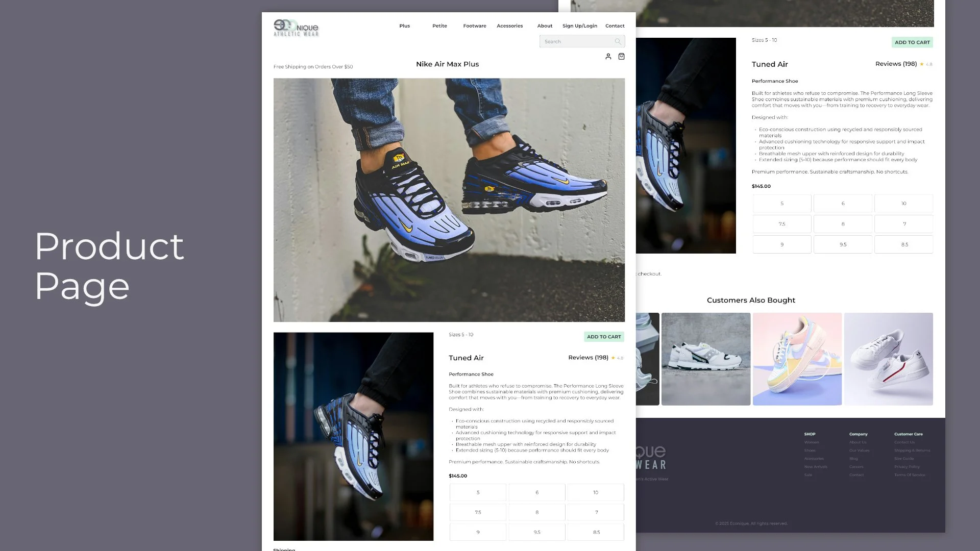Click the user account icon
The height and width of the screenshot is (551, 980).
click(x=608, y=57)
